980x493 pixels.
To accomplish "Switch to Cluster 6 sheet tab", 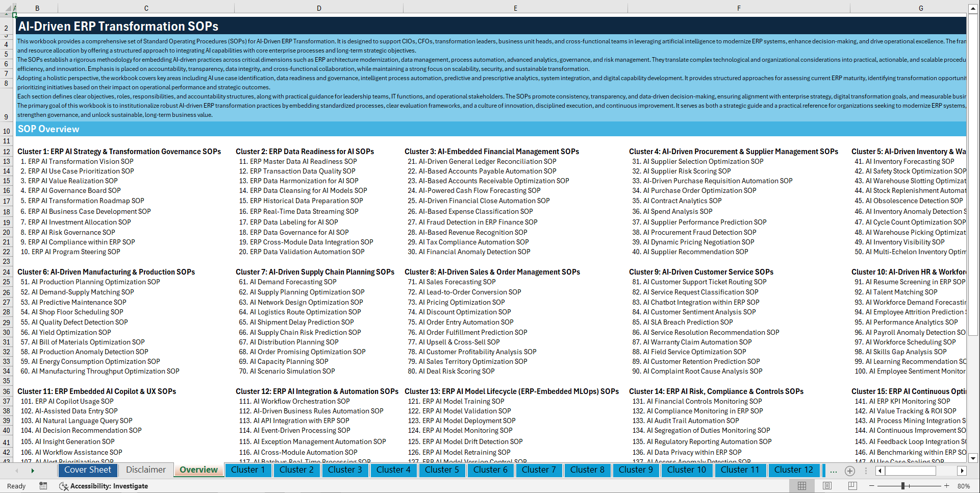I will point(490,470).
